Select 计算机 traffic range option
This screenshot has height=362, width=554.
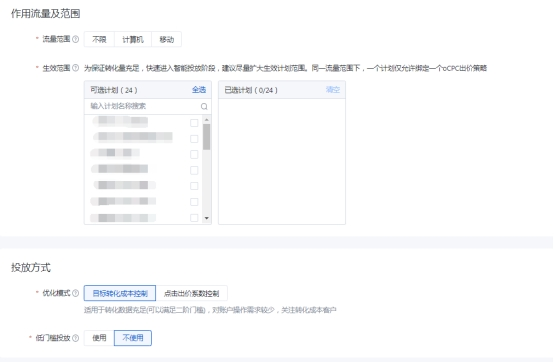(x=133, y=39)
